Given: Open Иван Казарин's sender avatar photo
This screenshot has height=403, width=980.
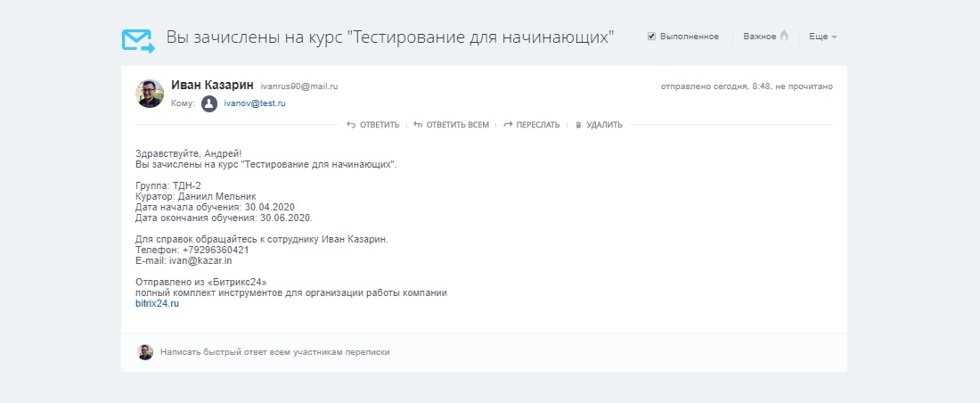Looking at the screenshot, I should coord(150,94).
